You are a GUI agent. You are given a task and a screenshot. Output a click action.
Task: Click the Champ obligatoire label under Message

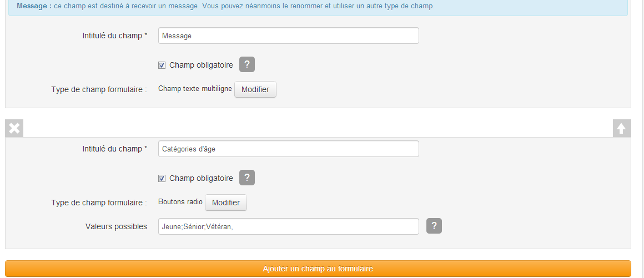tap(201, 65)
